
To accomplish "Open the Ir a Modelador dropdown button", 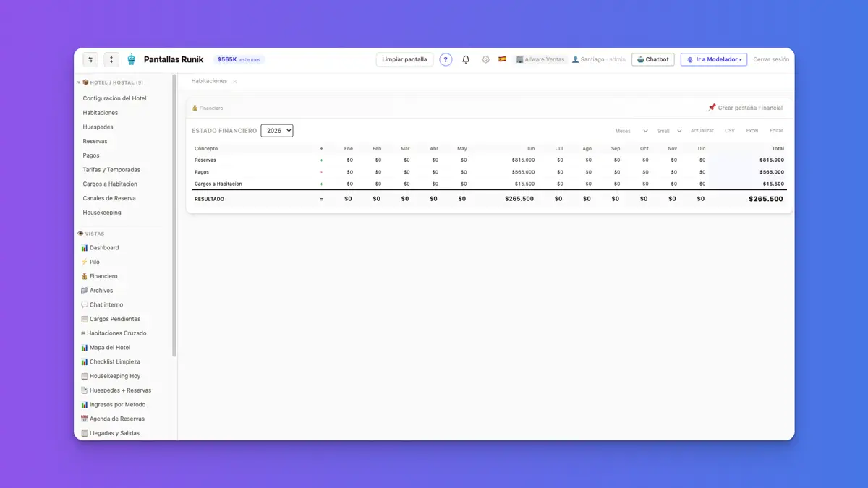I will (714, 59).
